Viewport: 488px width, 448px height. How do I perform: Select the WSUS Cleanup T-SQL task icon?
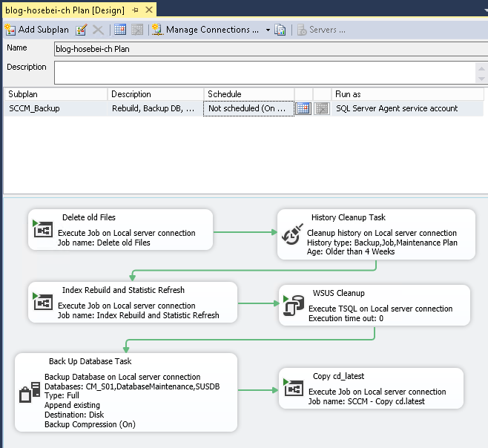point(294,305)
